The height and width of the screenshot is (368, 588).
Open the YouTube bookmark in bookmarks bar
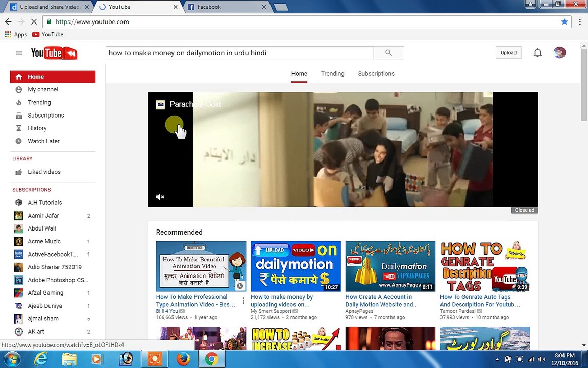(47, 35)
